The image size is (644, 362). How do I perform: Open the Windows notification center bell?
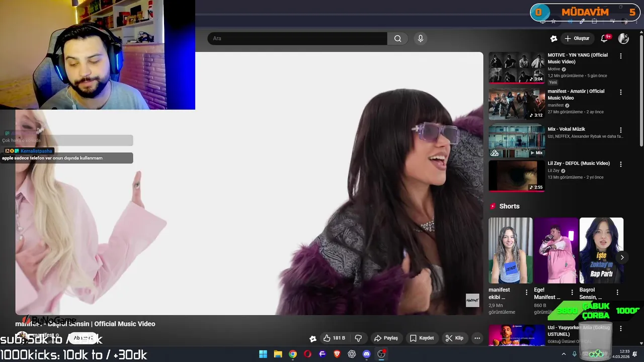point(635,354)
